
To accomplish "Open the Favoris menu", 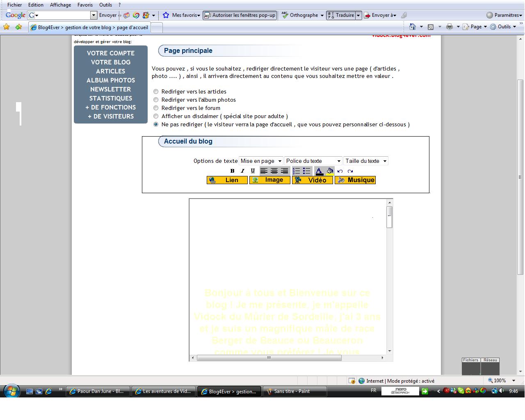I will click(85, 5).
